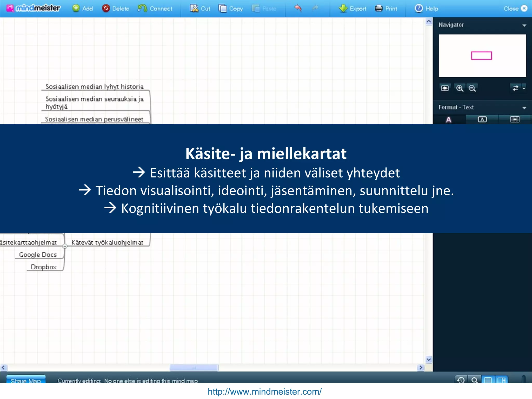Click the Connect tool
The height and width of the screenshot is (399, 532).
click(x=155, y=9)
